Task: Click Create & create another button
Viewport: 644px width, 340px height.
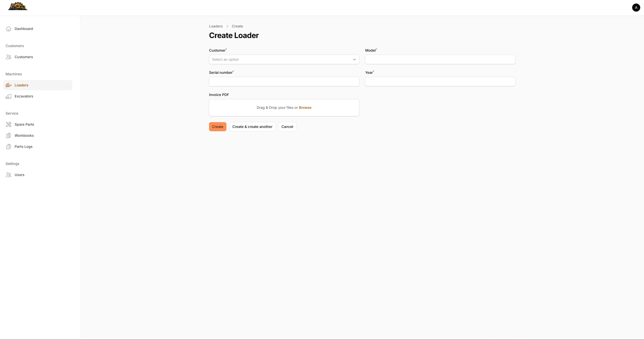Action: 252,127
